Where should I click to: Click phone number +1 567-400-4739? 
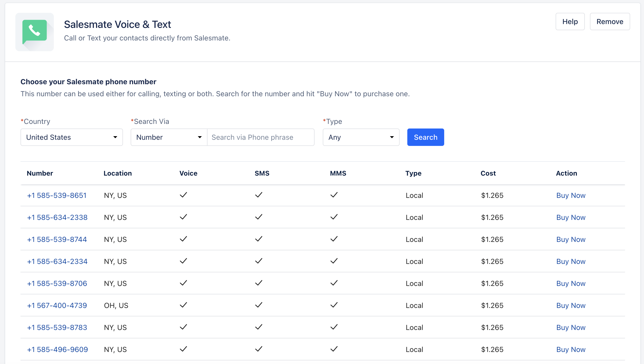(57, 305)
